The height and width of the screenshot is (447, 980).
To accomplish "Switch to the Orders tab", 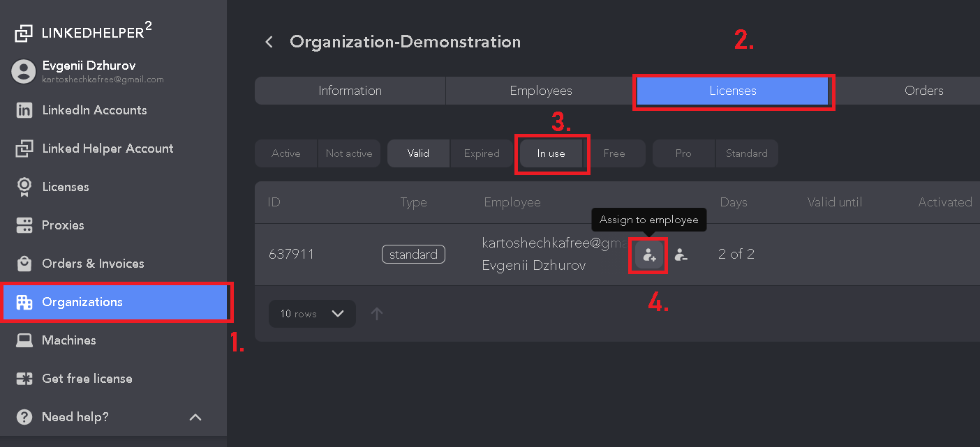I will tap(923, 91).
